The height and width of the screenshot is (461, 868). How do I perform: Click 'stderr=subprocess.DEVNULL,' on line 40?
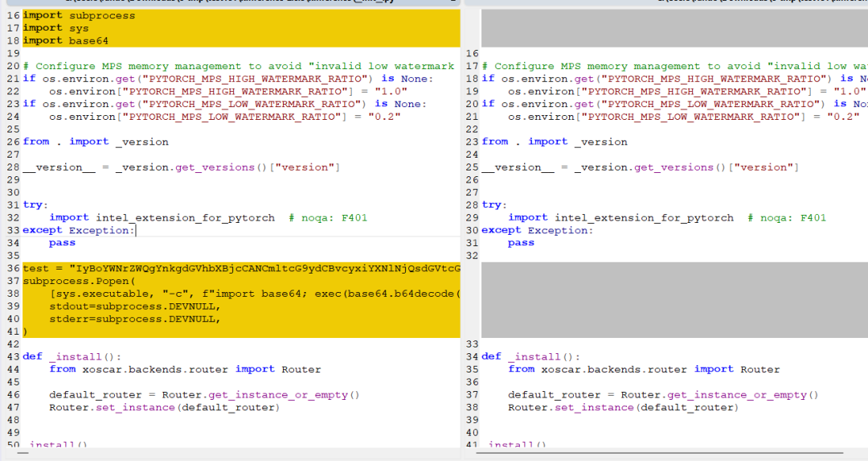135,319
